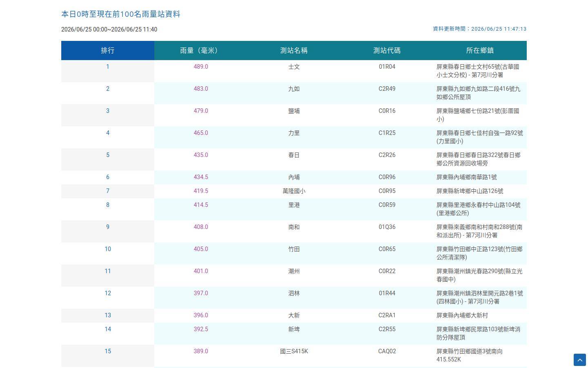Viewport: 588px width, 368px height.
Task: Click station code 01R04
Action: (387, 67)
